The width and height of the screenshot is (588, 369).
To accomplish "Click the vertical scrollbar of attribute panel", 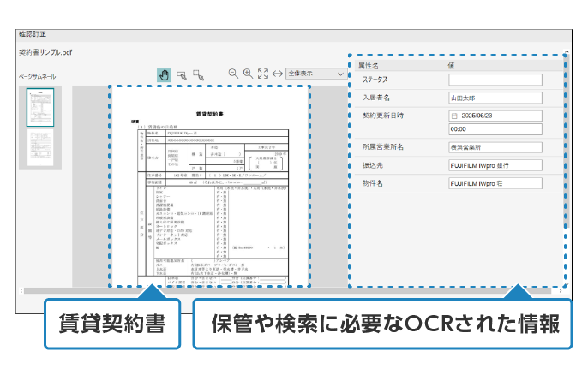I will pos(567,142).
